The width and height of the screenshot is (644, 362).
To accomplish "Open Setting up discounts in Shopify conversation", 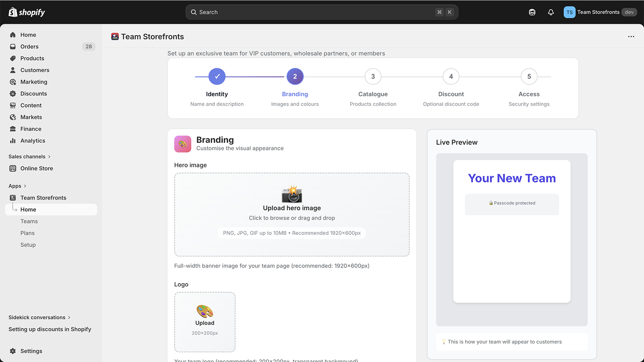I will point(50,329).
